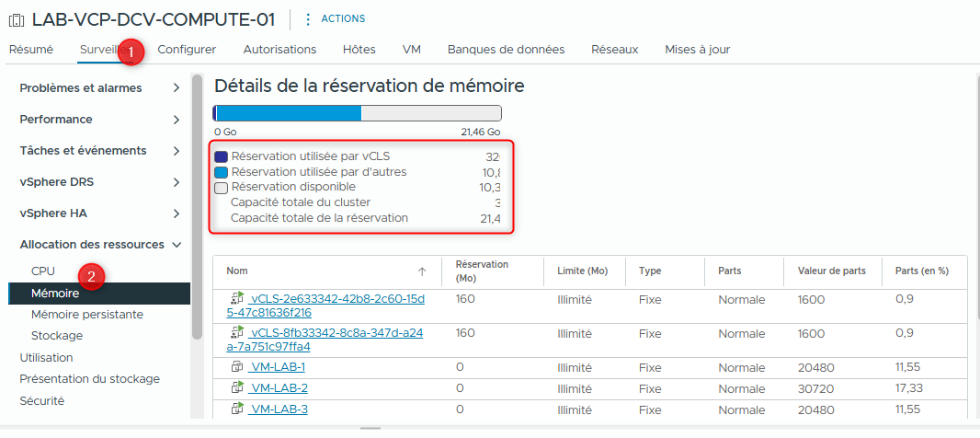Click the cluster icon beside LAB-VCP-DCV-COMPUTE-01

[17, 19]
